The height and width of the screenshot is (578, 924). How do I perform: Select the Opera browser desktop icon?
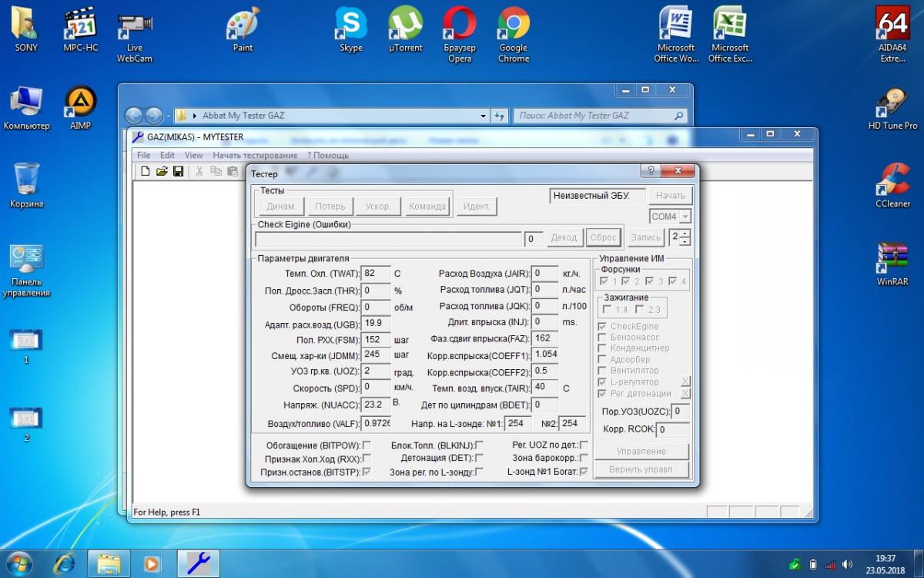click(460, 35)
